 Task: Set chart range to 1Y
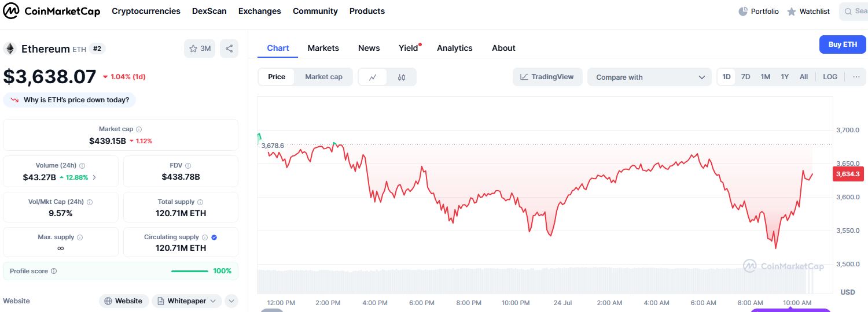pyautogui.click(x=785, y=77)
